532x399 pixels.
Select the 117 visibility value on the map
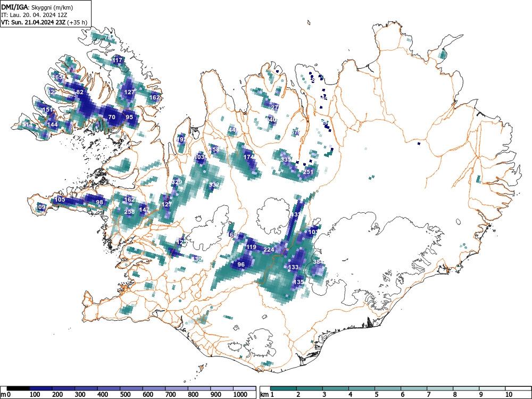coord(118,61)
